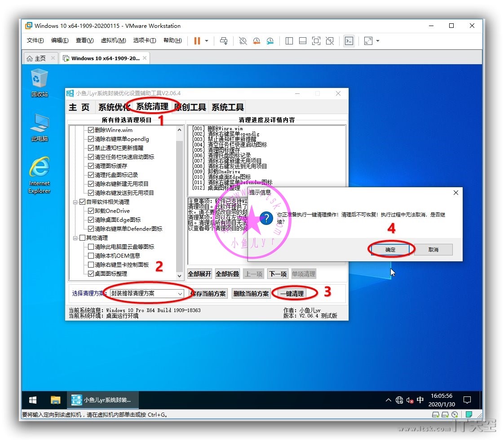Open the 虚拟机(M) menu
Viewport: 504px width, 440px height.
pos(113,40)
